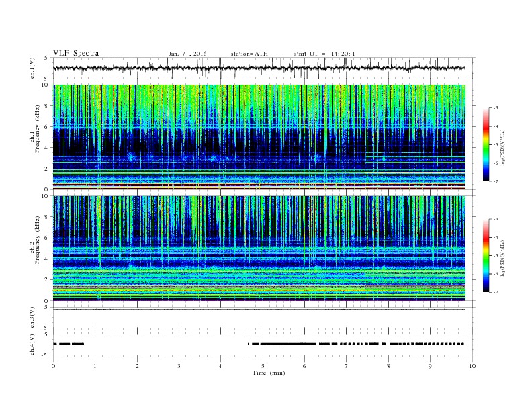Click the "5" tick on ch.1(V) axis
The image size is (532, 411).
(46, 58)
